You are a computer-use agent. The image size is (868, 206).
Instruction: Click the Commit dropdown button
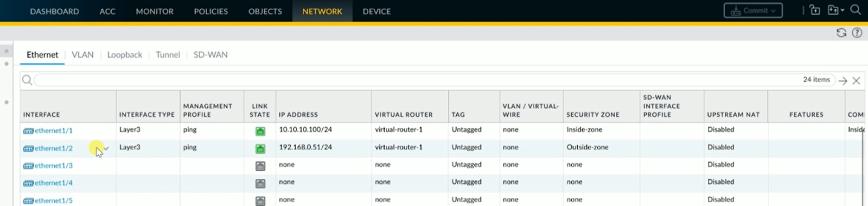pos(753,10)
